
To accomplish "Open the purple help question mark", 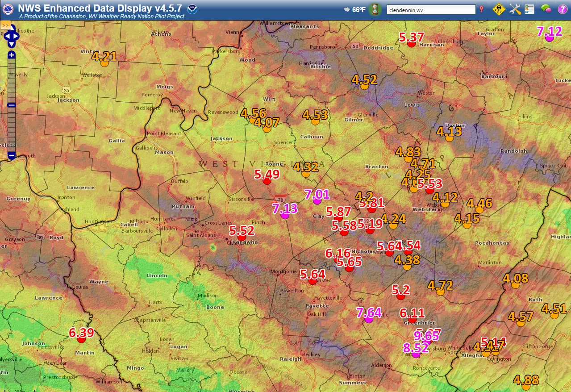I will (x=562, y=9).
